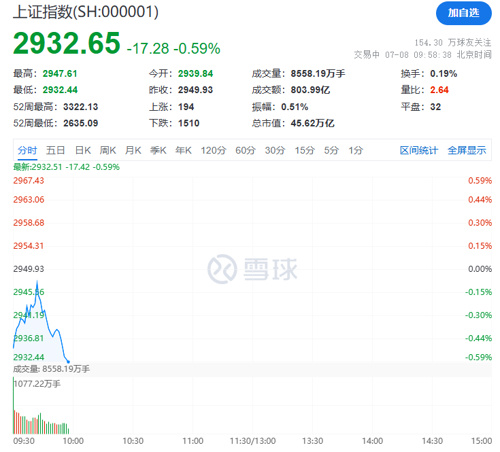The width and height of the screenshot is (500, 452).
Task: Click the 昨收 value 2949.93
Action: 195,90
